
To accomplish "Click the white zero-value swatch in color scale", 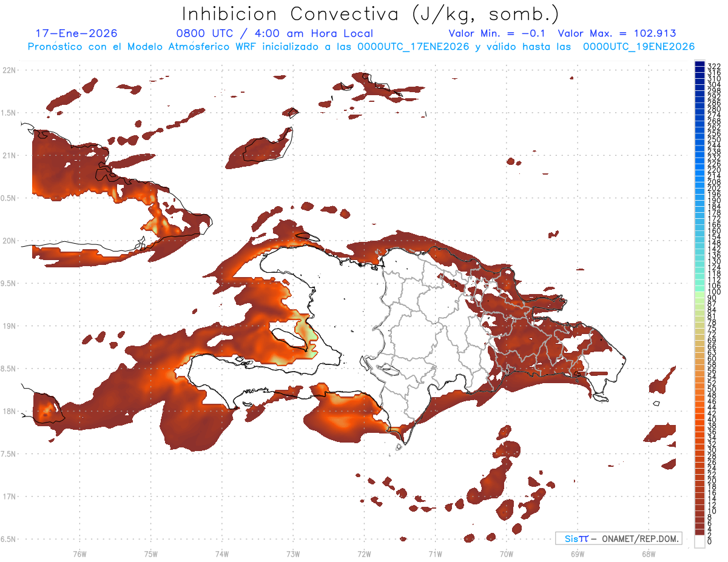I will [x=699, y=541].
